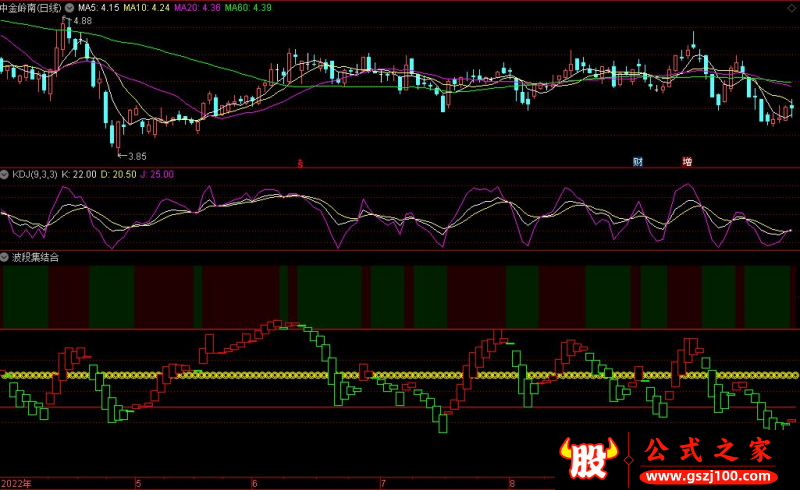Click the red S marker below the chart
This screenshot has width=800, height=490.
pyautogui.click(x=301, y=161)
